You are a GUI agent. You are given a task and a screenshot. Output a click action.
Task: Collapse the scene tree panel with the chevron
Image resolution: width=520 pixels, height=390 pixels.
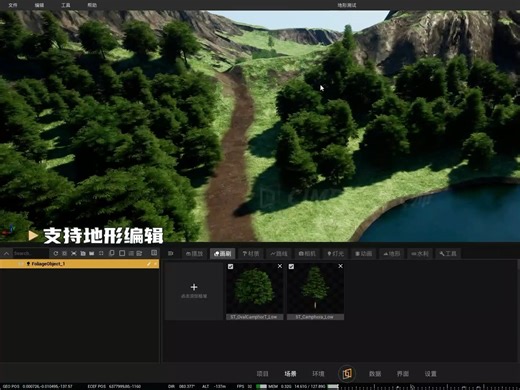click(x=6, y=253)
